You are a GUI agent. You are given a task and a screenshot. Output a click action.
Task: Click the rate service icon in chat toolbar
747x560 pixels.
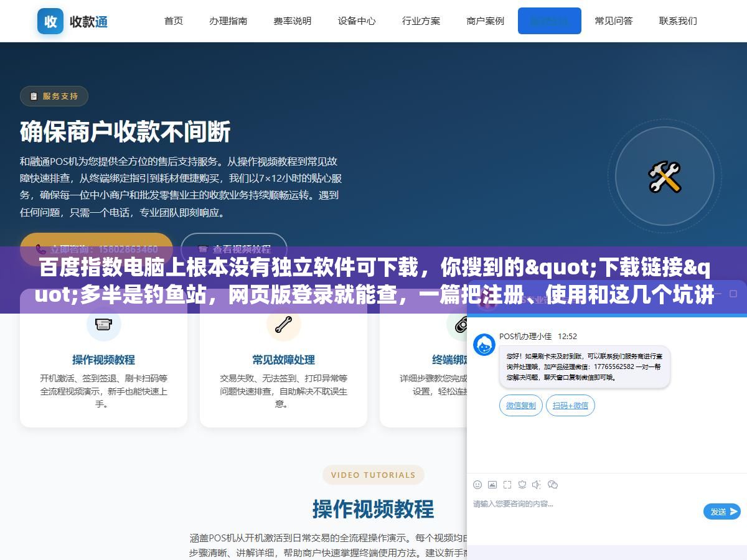[x=522, y=484]
